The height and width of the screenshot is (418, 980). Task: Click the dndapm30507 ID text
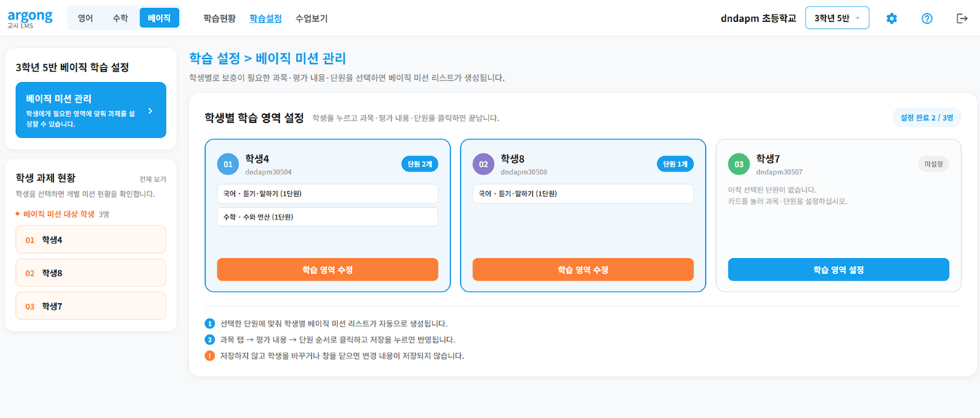[x=779, y=172]
